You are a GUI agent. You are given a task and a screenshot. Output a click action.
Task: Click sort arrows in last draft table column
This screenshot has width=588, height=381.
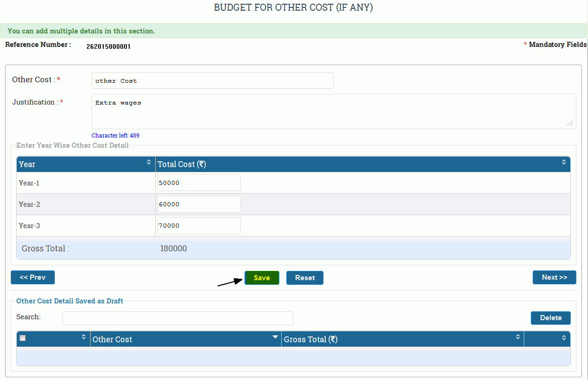564,337
